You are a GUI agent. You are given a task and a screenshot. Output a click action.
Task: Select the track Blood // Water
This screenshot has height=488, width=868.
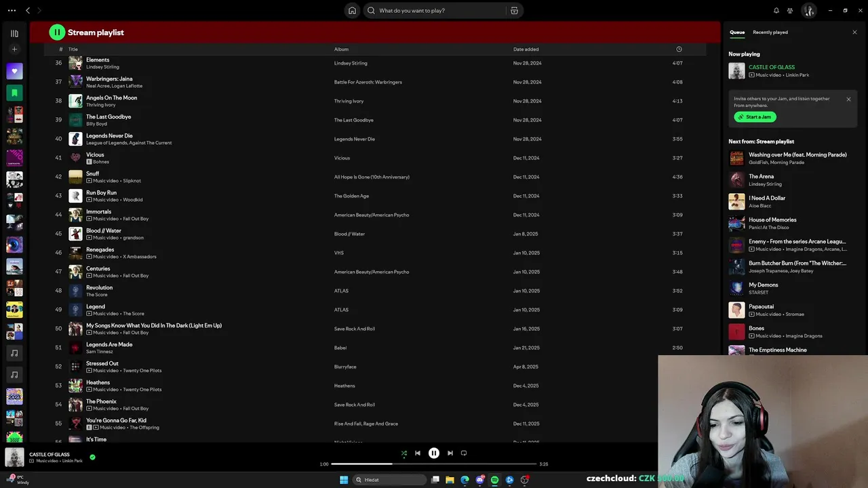(375, 234)
